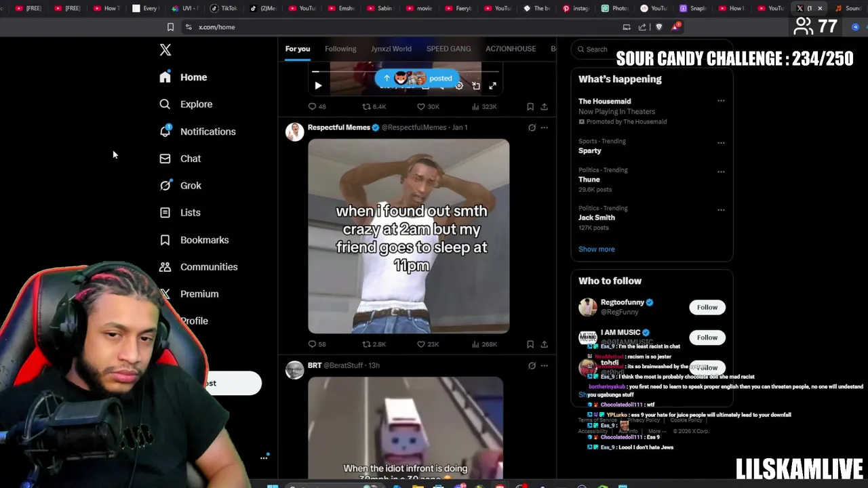Like the top post with 30K likes

pyautogui.click(x=428, y=106)
